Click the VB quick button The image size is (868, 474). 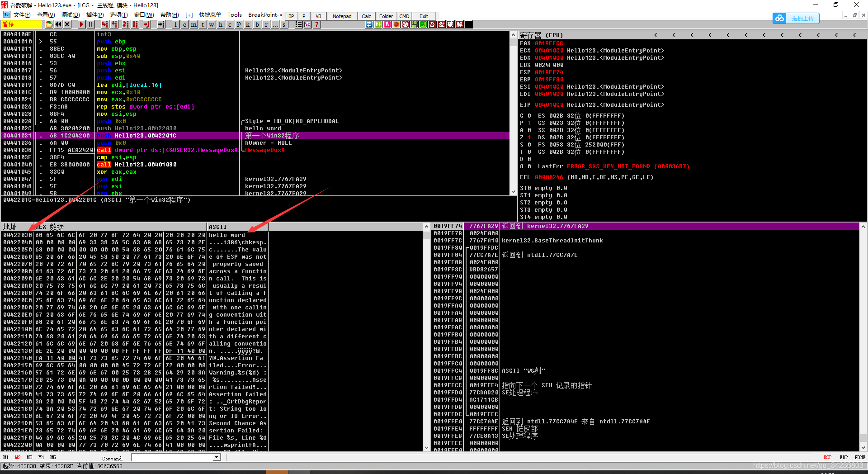318,16
